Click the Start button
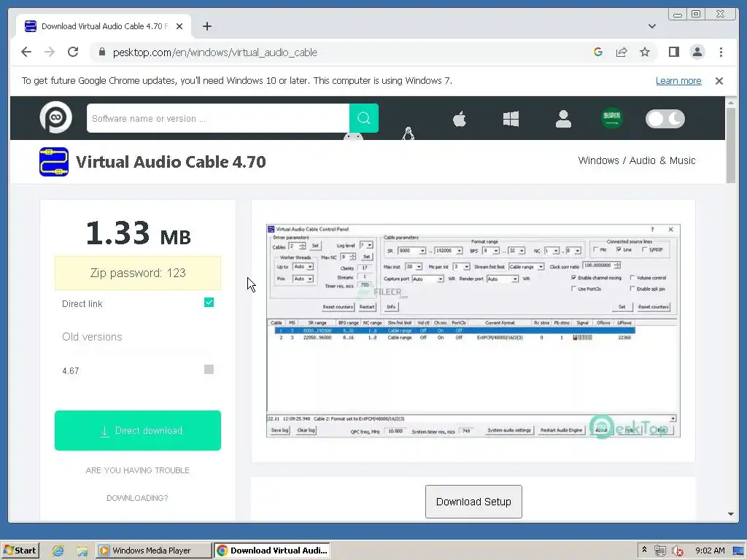 tap(20, 551)
